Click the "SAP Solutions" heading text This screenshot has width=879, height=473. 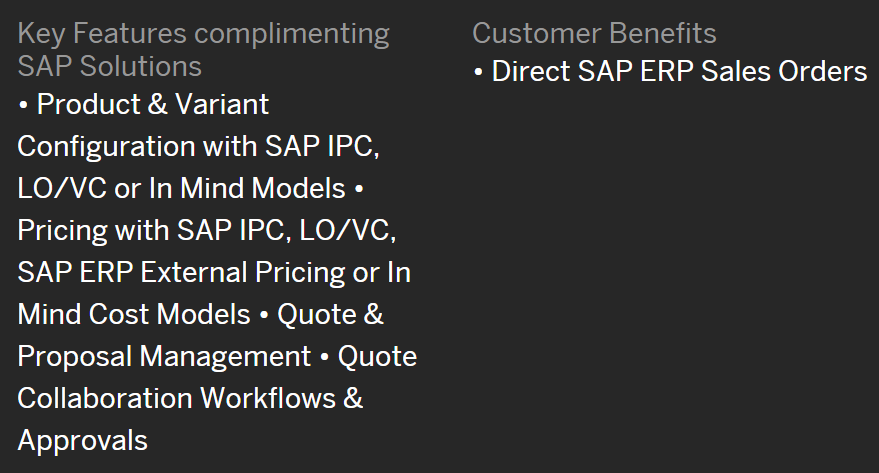click(x=109, y=67)
